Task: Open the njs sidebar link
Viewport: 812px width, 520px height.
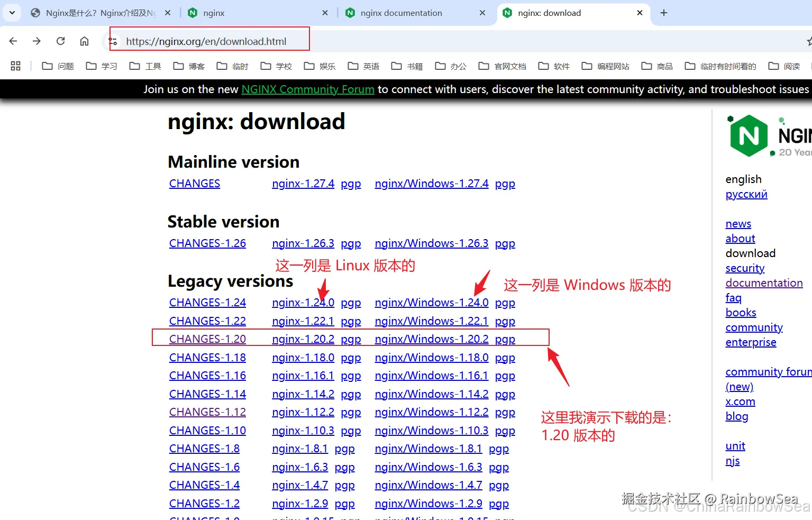Action: (733, 461)
